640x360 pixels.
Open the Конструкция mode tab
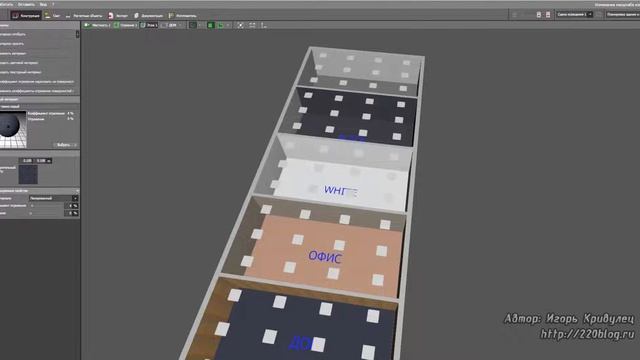26,16
